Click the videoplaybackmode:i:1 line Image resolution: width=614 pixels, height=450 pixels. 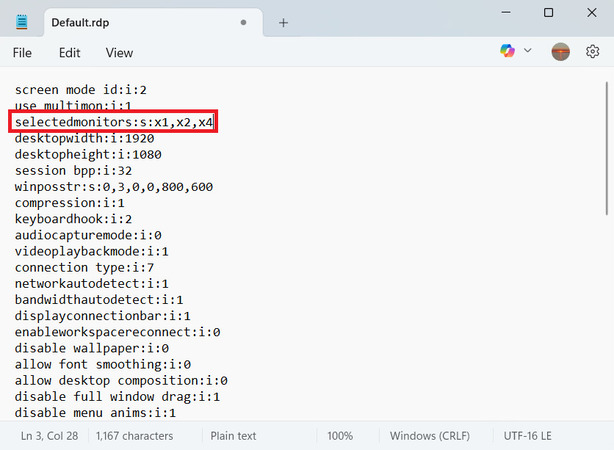(x=92, y=251)
